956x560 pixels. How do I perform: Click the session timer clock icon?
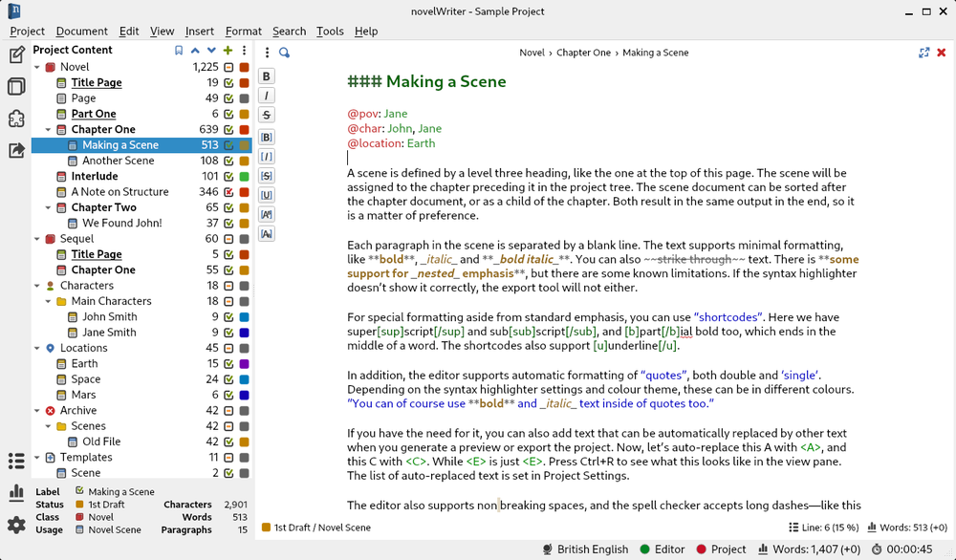click(877, 549)
